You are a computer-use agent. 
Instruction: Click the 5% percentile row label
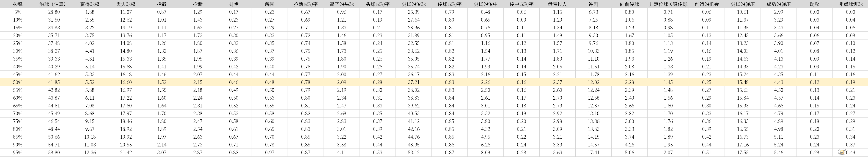pos(18,12)
